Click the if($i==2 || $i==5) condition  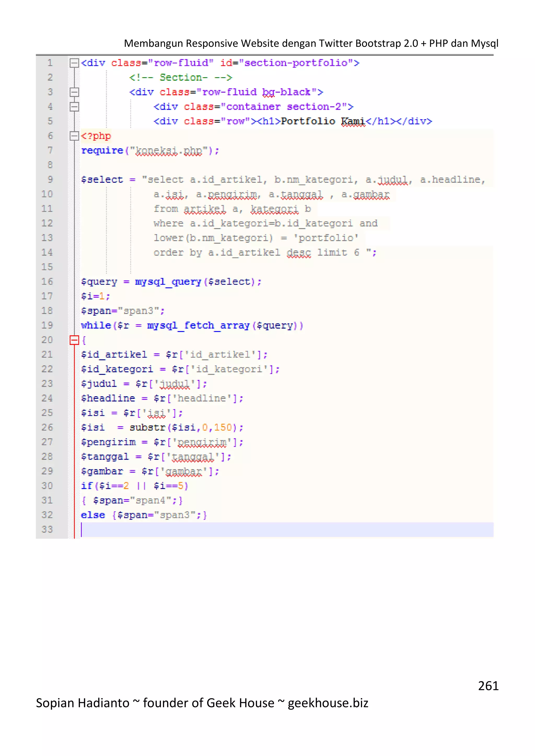coord(135,486)
